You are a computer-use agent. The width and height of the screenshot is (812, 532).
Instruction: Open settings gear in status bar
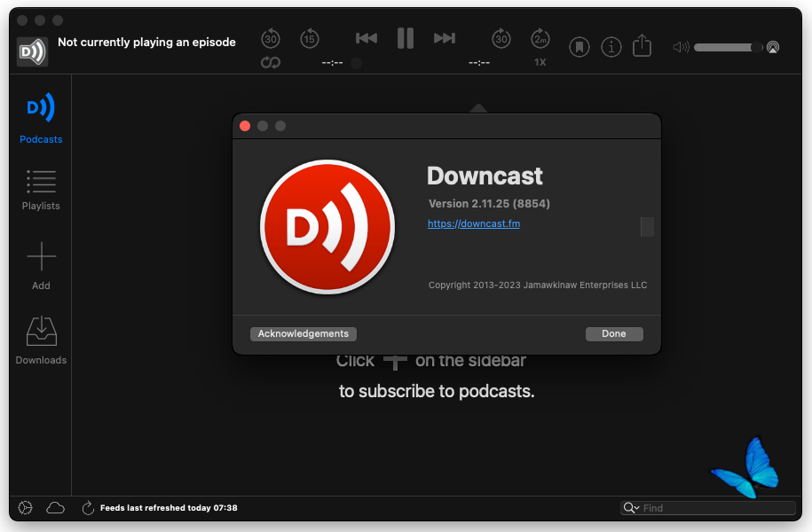pyautogui.click(x=25, y=508)
